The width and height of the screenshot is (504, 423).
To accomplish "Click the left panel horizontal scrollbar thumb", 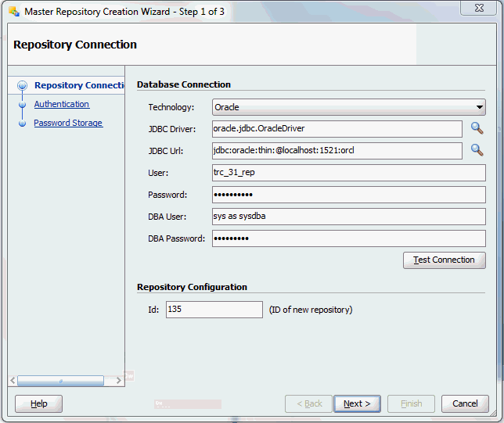I will click(x=61, y=381).
